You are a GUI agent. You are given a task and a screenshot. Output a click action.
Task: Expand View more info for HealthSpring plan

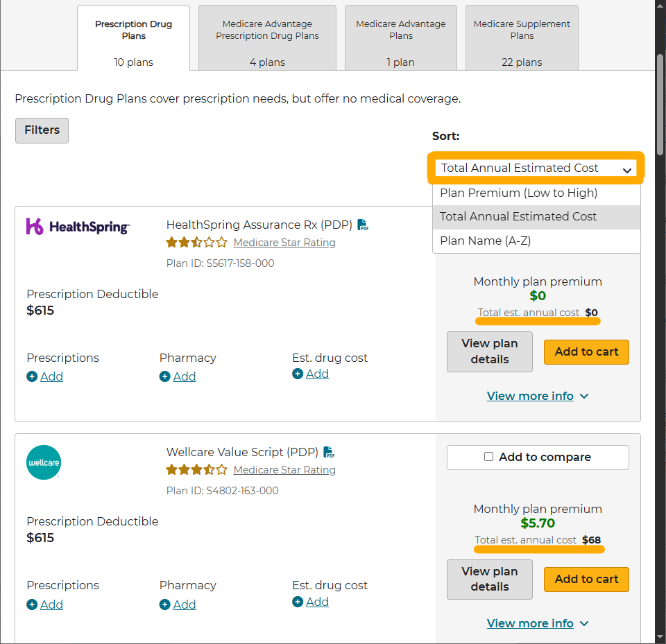tap(538, 396)
